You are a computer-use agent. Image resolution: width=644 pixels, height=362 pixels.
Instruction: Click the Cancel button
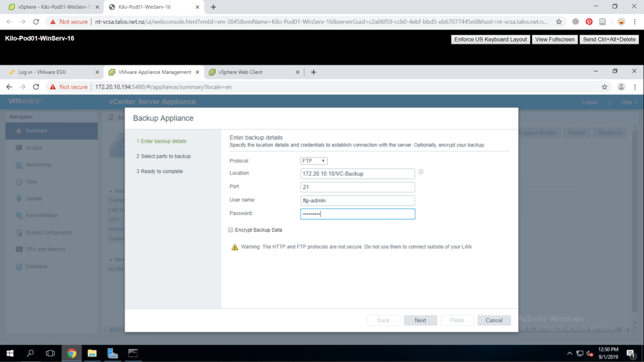coord(494,321)
